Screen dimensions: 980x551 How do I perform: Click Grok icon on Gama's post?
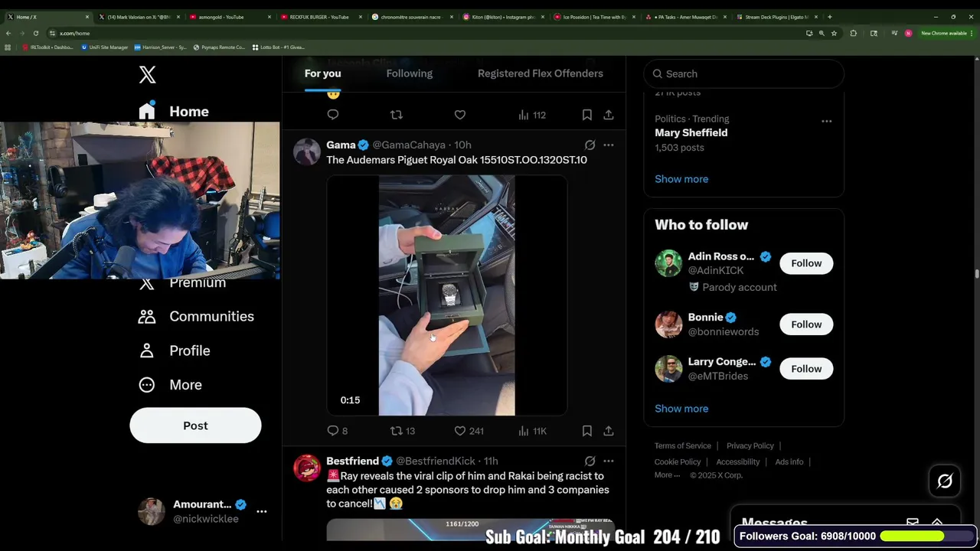590,145
